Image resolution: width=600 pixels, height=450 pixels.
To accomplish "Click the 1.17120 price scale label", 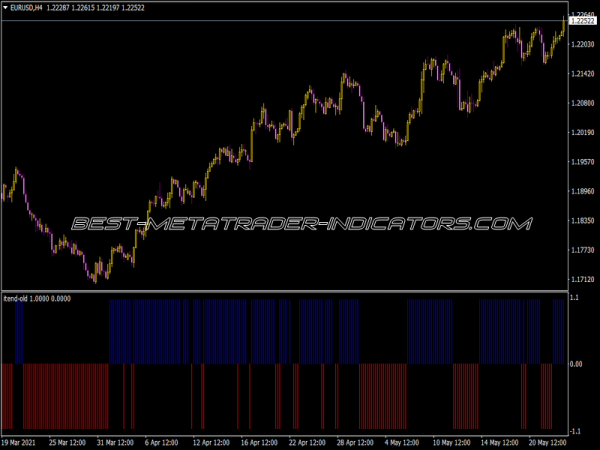I will tap(582, 279).
